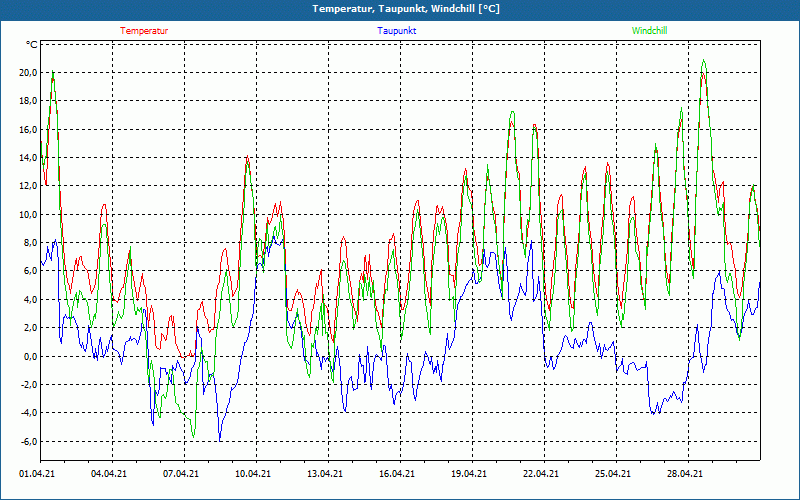Click the -4,0 y-axis value
The width and height of the screenshot is (800, 500).
29,413
